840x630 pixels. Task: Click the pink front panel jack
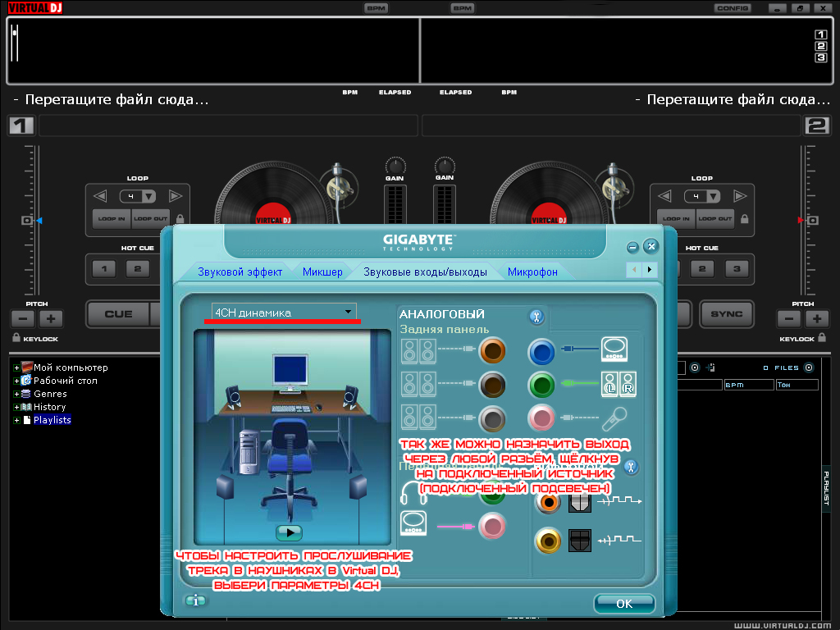coord(492,526)
